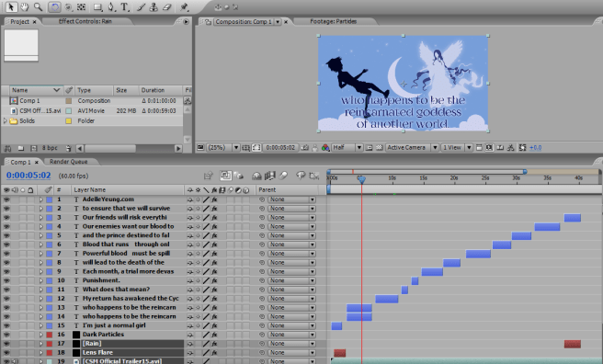Click the blue label swatch of layer 5
This screenshot has height=364, width=603.
point(50,235)
